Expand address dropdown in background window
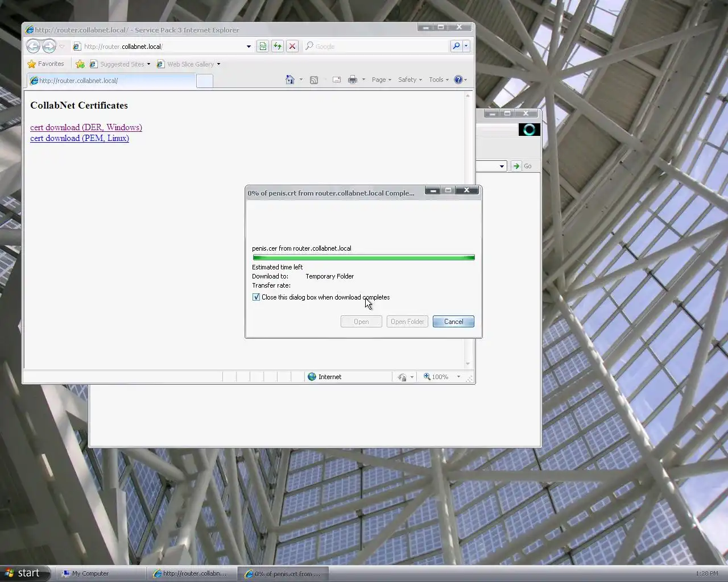728x582 pixels. (x=502, y=167)
